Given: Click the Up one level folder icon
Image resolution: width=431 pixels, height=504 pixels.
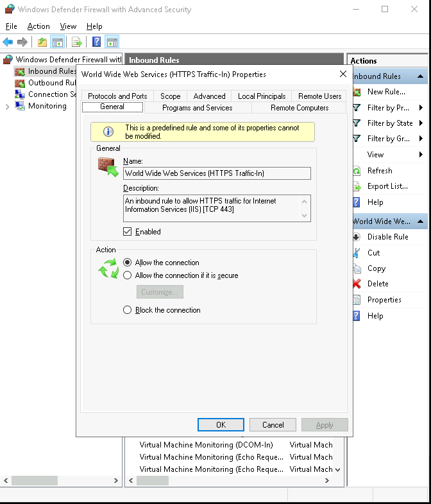Looking at the screenshot, I should point(42,42).
